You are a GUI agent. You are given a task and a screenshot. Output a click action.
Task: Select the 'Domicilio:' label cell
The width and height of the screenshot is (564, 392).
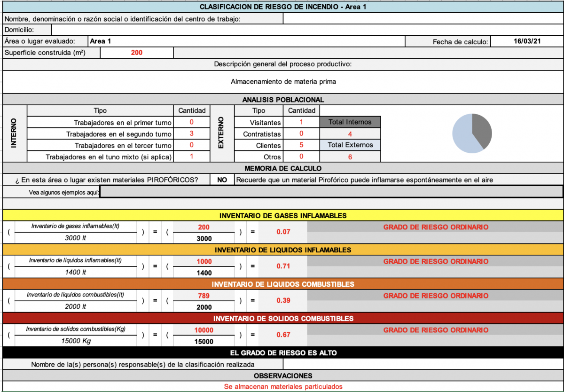[27, 30]
